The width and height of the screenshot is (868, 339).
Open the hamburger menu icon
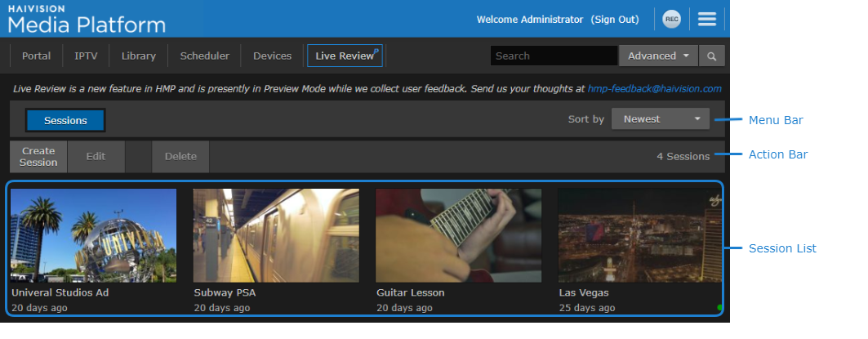707,19
